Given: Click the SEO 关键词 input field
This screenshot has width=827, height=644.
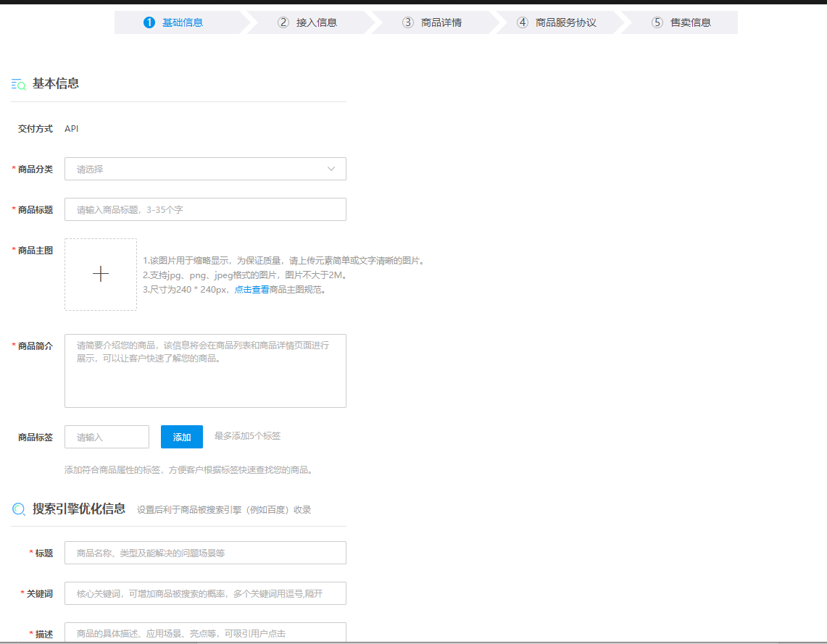Looking at the screenshot, I should tap(205, 593).
